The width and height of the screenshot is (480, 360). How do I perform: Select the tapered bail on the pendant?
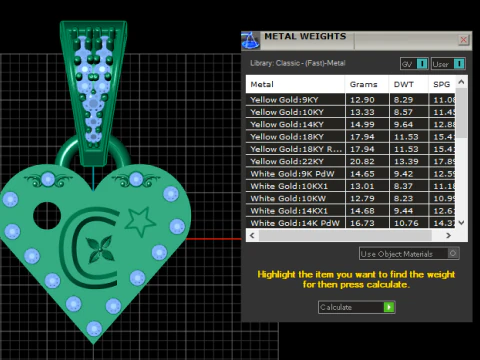93,93
